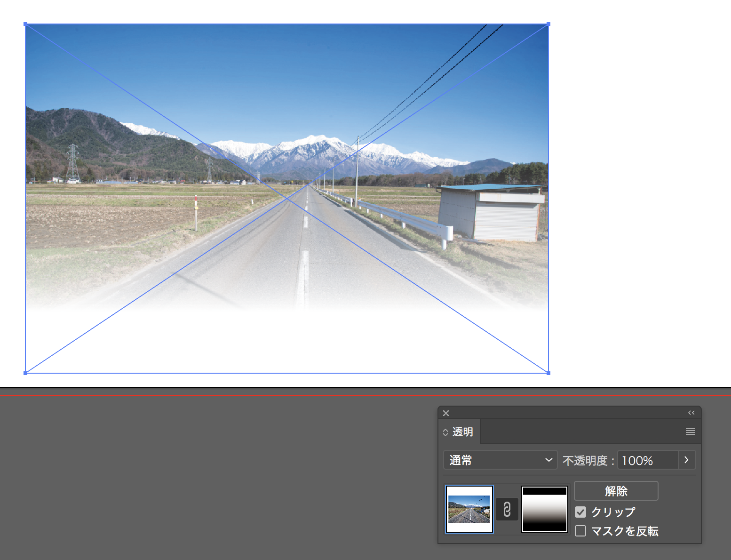Click the top-left selection handle of the image
731x560 pixels.
tap(25, 24)
